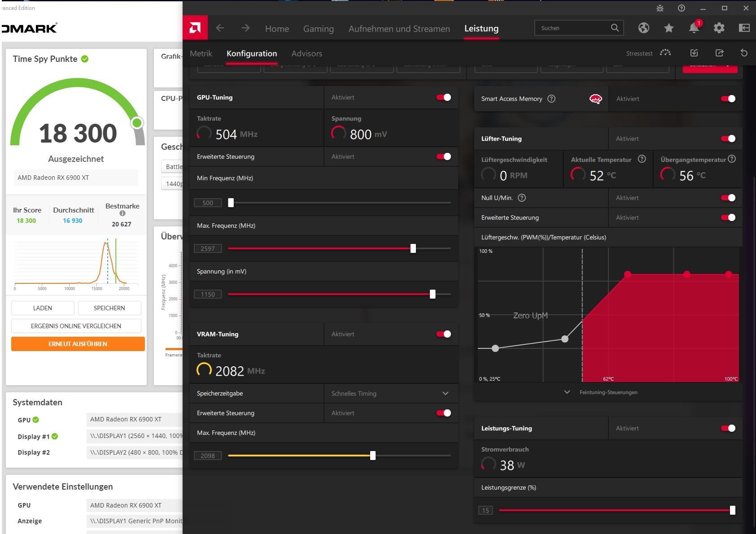The width and height of the screenshot is (756, 534).
Task: Click the Leistungsgrenze value box 15
Action: (x=485, y=510)
